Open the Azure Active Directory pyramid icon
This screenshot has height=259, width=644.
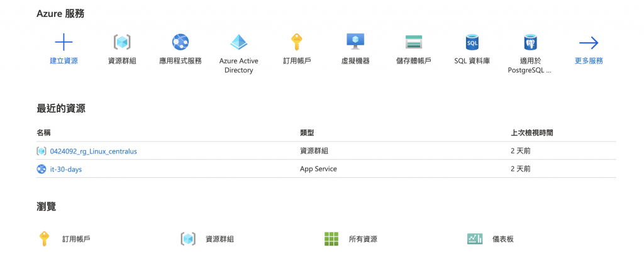[238, 42]
